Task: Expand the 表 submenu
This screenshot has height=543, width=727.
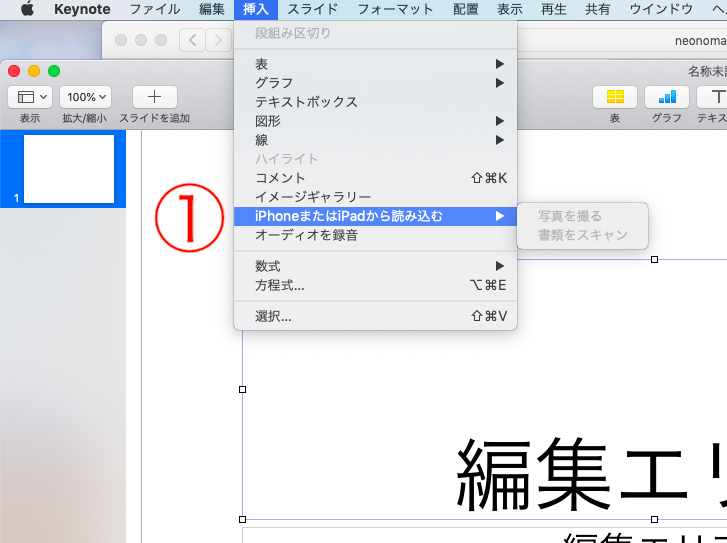Action: coord(376,64)
